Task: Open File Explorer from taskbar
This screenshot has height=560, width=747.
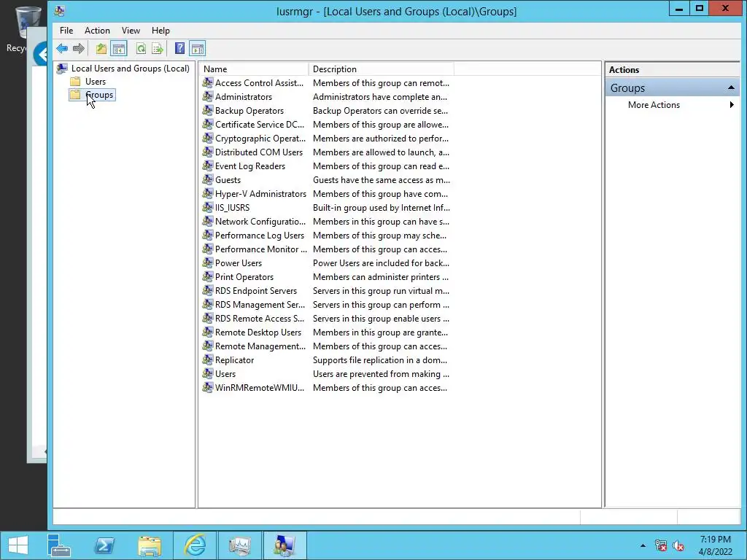Action: (150, 545)
